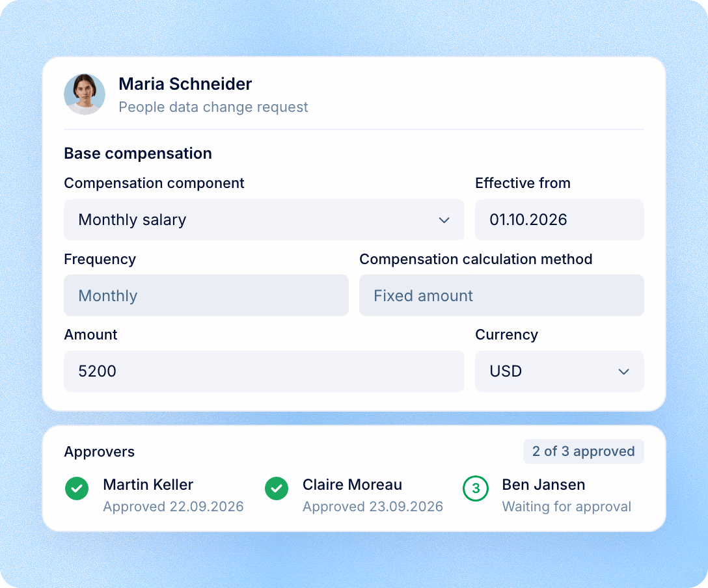Click the Maria Schneider name heading
708x588 pixels.
pyautogui.click(x=185, y=84)
